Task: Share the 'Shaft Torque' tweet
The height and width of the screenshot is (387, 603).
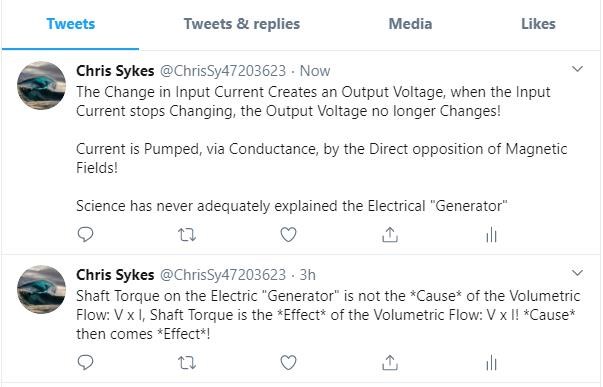Action: click(x=390, y=362)
